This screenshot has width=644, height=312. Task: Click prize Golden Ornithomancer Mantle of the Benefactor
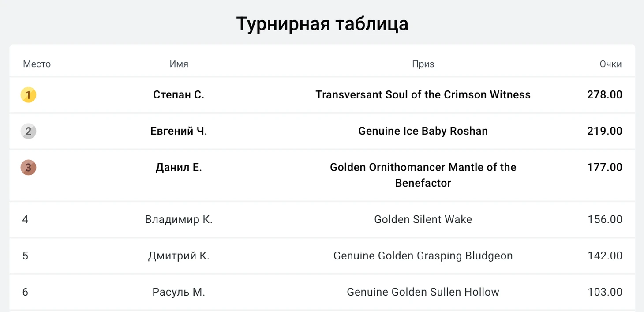(x=423, y=175)
